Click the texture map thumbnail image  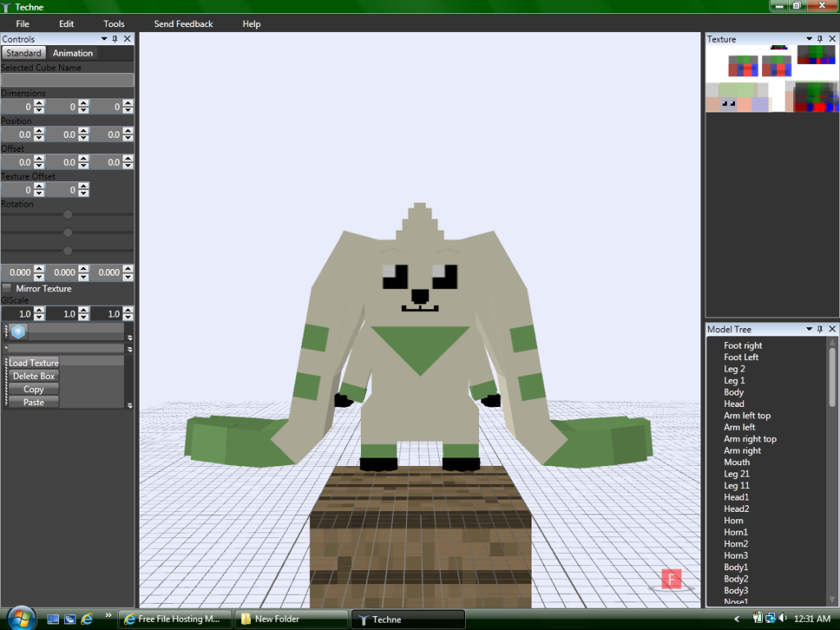tap(772, 78)
